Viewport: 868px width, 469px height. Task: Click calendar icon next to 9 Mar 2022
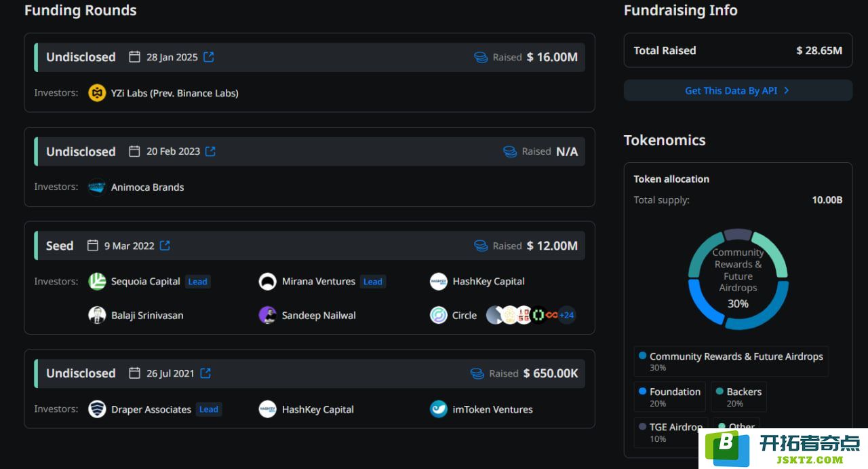pos(93,246)
